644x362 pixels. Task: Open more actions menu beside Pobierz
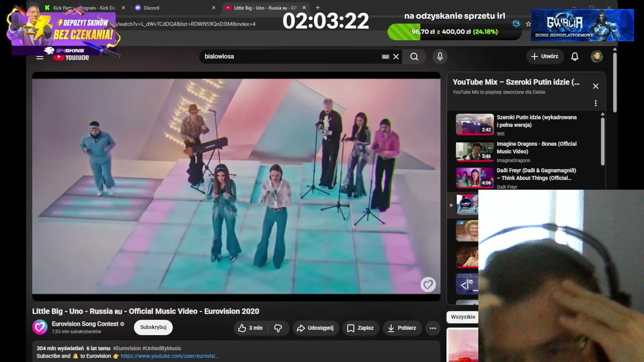coord(433,328)
